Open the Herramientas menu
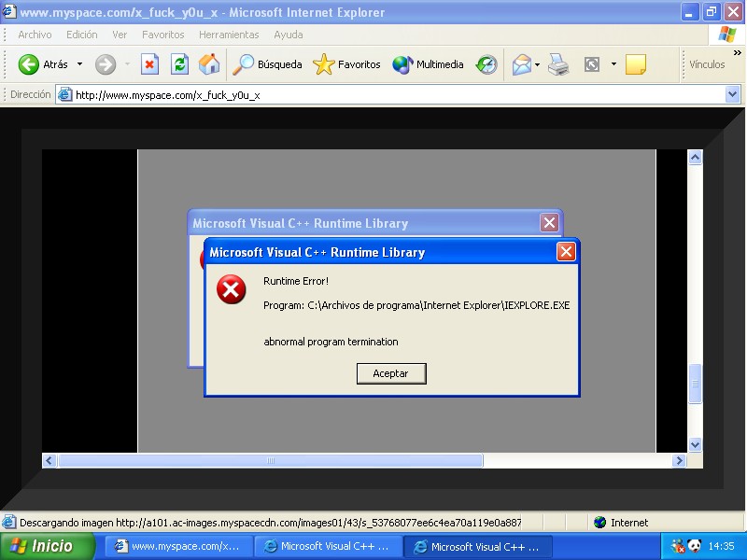Viewport: 747px width, 560px height. coord(229,35)
